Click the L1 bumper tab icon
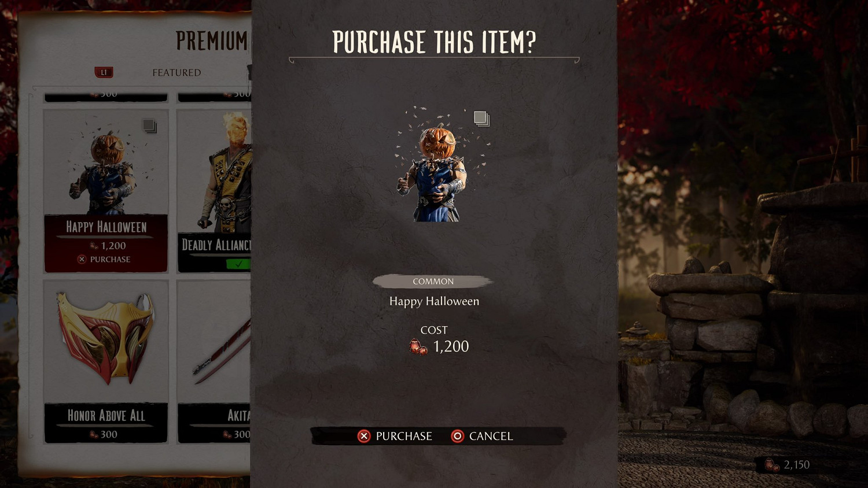The width and height of the screenshot is (868, 488). point(104,72)
